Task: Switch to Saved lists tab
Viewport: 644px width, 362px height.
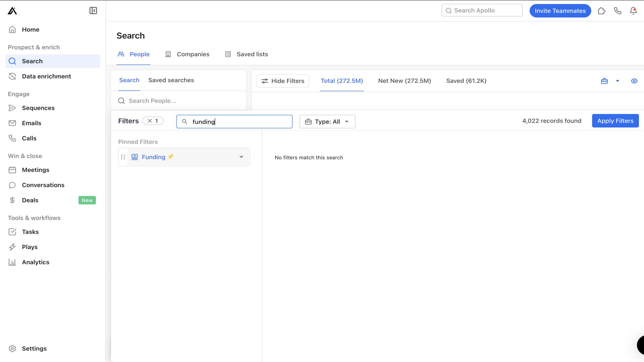Action: (x=247, y=54)
